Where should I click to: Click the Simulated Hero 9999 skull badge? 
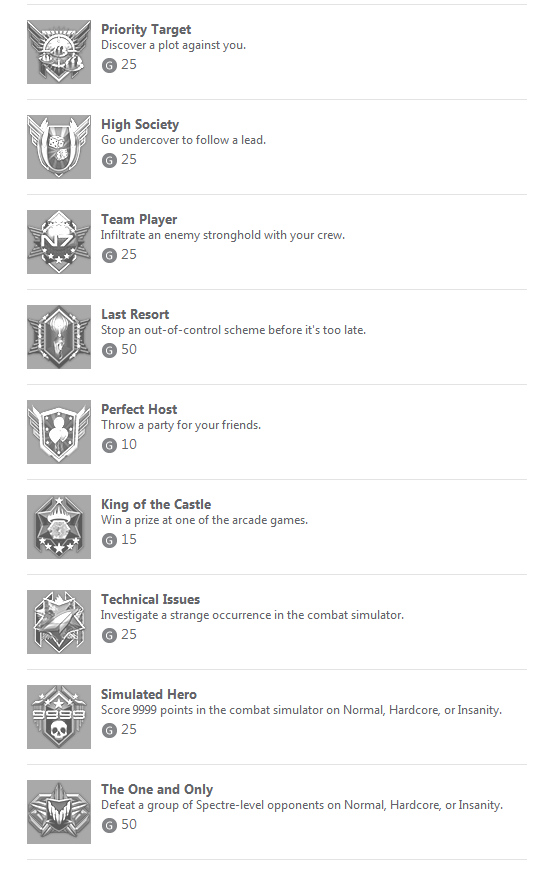[59, 717]
